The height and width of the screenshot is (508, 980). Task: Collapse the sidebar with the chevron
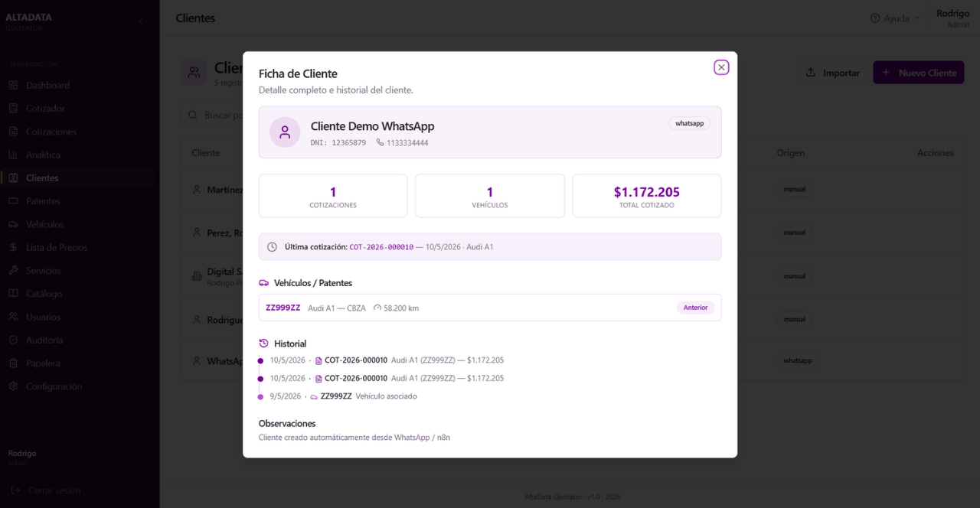pyautogui.click(x=140, y=21)
